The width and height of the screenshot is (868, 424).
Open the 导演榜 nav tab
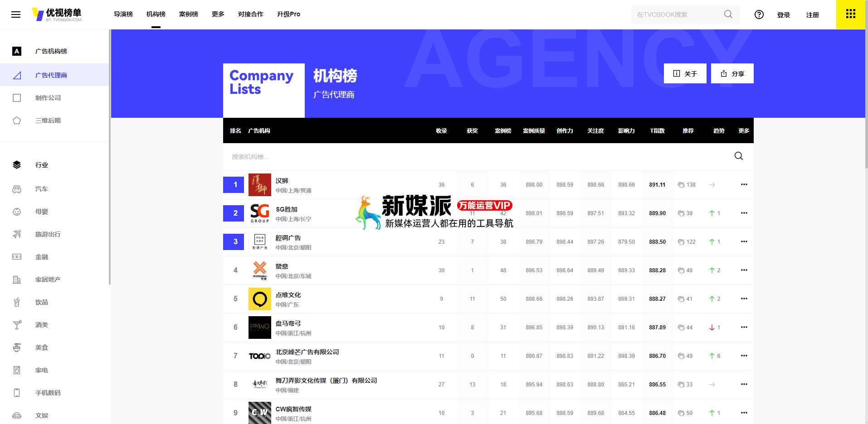click(123, 14)
